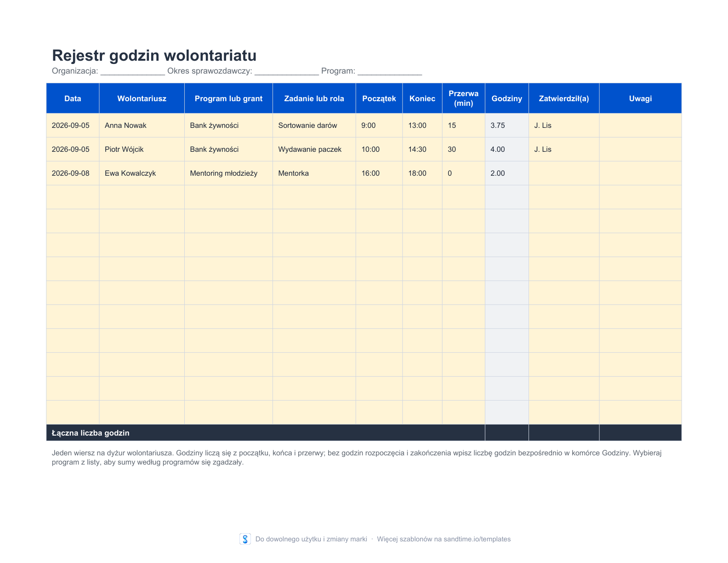The width and height of the screenshot is (728, 563).
Task: Click the Program blank field in header
Action: click(x=390, y=71)
